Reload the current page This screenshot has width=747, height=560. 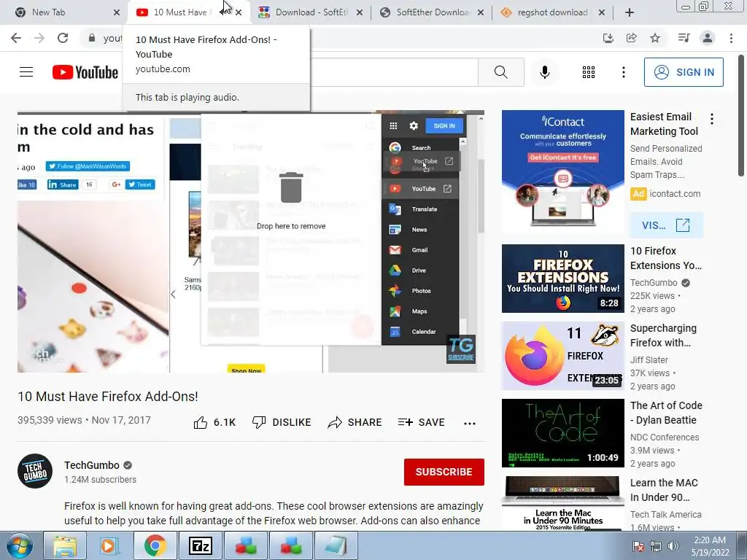pos(63,38)
